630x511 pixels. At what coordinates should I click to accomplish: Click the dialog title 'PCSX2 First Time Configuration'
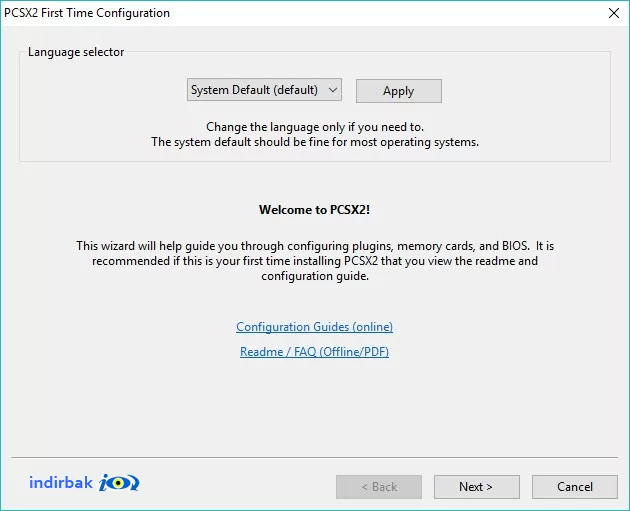tap(87, 13)
